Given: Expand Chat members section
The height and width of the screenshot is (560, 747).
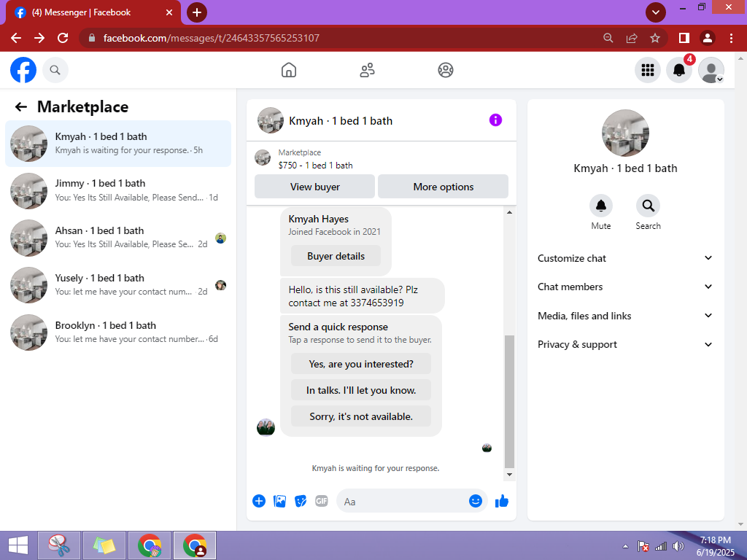Looking at the screenshot, I should click(625, 287).
